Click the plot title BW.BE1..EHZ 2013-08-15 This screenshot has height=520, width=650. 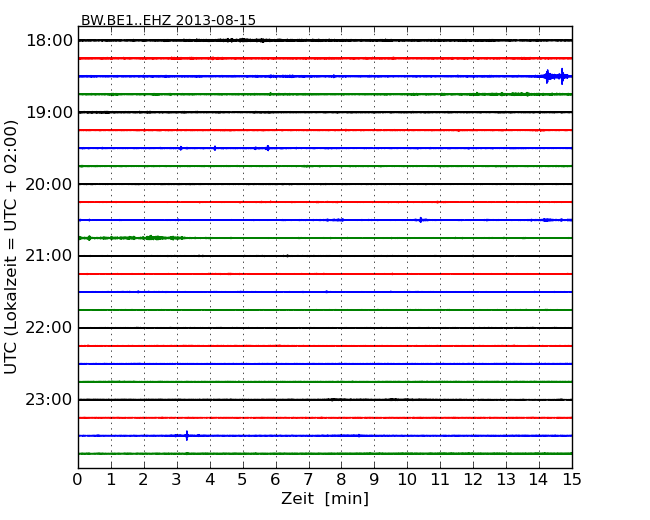(x=168, y=20)
